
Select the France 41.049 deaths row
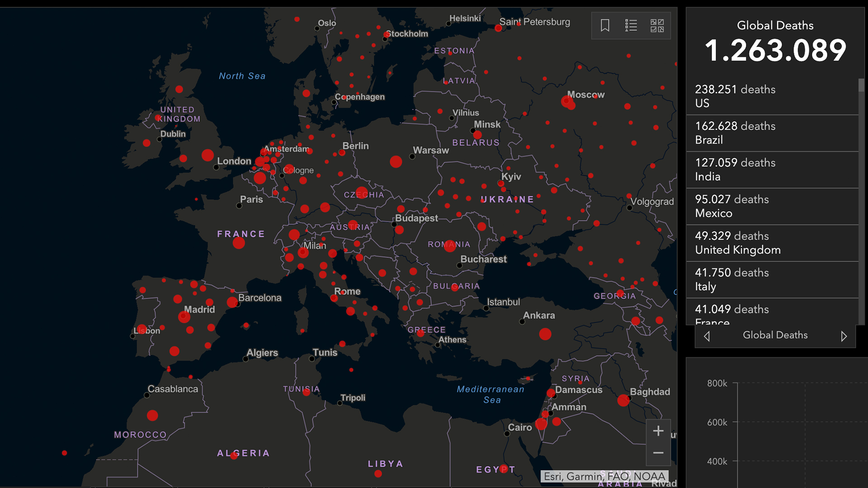point(772,312)
